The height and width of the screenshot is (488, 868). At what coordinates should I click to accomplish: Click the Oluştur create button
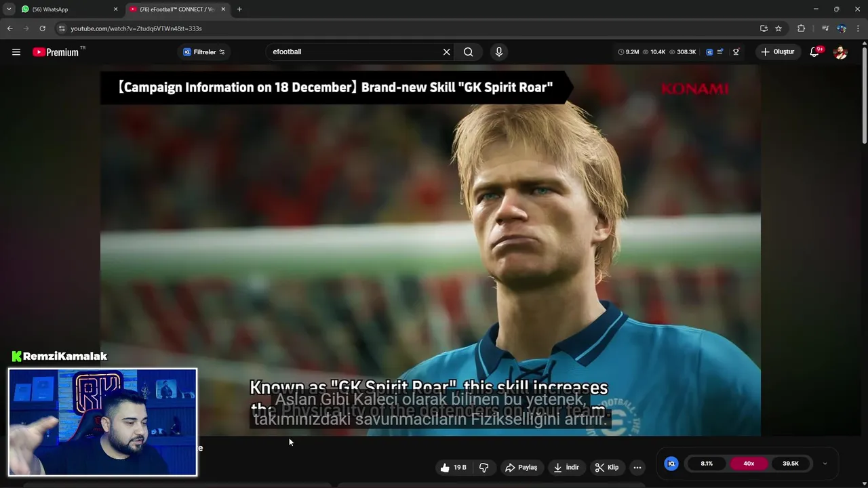(777, 52)
